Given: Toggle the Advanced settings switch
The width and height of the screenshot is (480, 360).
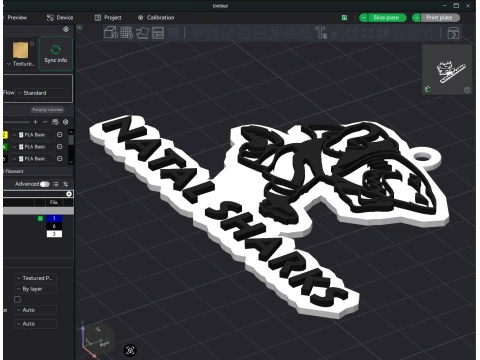Looking at the screenshot, I should [44, 184].
